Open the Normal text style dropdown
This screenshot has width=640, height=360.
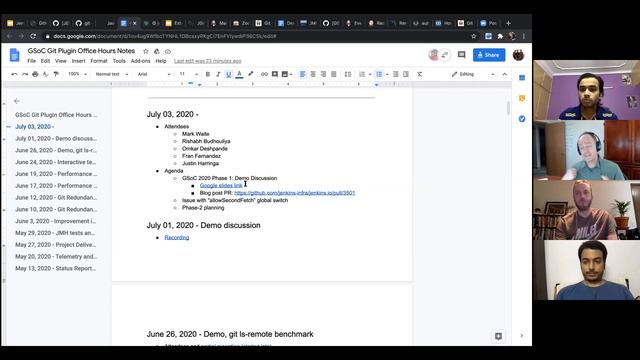(x=112, y=74)
